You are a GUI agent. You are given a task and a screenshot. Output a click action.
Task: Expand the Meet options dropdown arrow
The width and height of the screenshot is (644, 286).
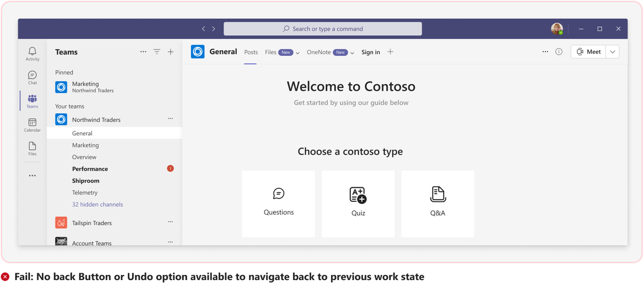pyautogui.click(x=613, y=52)
